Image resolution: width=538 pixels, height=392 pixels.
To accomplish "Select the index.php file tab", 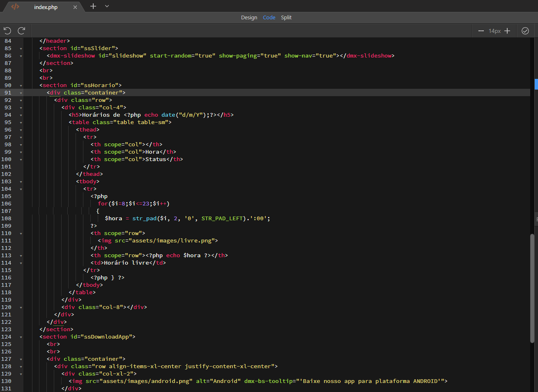I will click(x=46, y=7).
